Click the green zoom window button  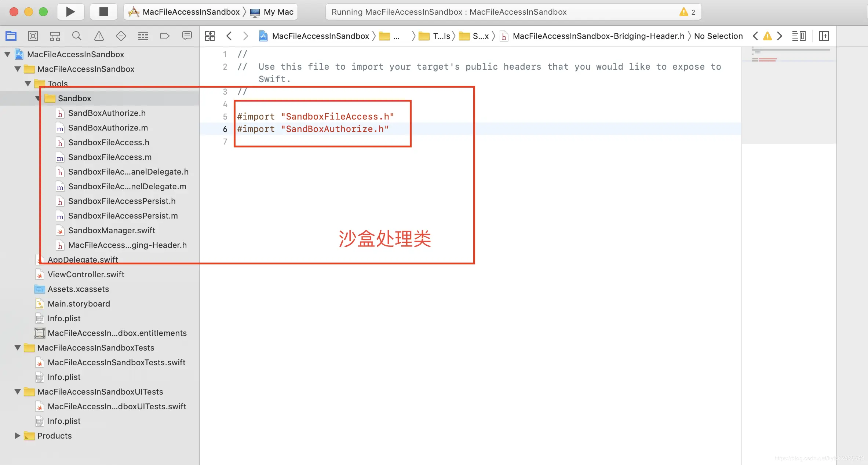43,12
